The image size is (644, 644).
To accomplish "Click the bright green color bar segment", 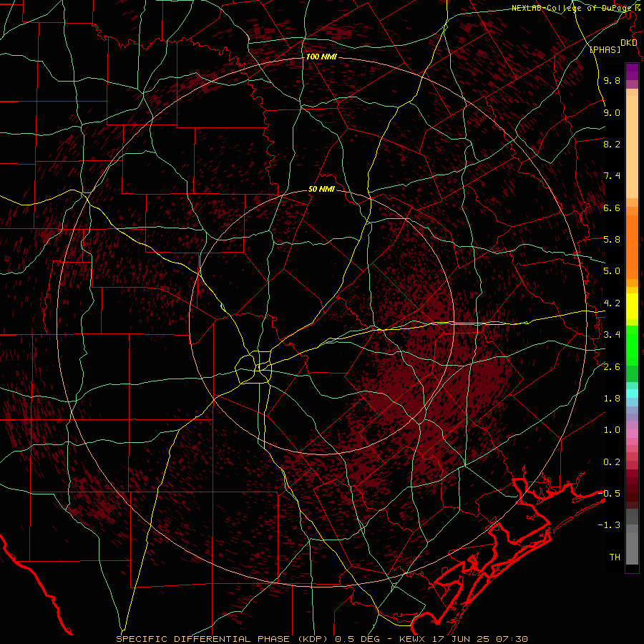I will point(632,346).
